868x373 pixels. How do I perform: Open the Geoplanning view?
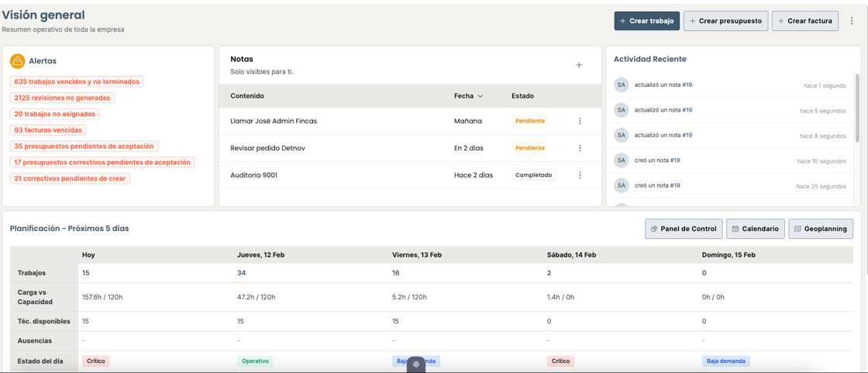click(x=820, y=229)
